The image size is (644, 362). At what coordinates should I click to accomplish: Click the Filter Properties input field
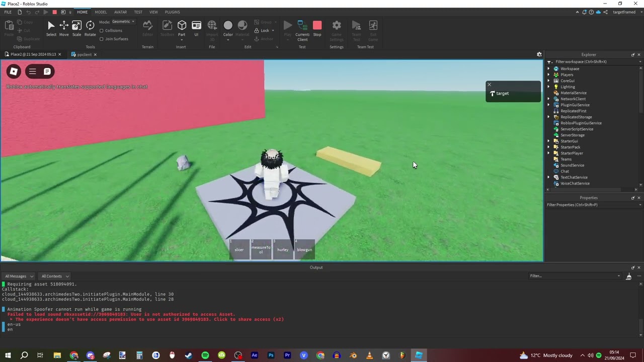(594, 205)
